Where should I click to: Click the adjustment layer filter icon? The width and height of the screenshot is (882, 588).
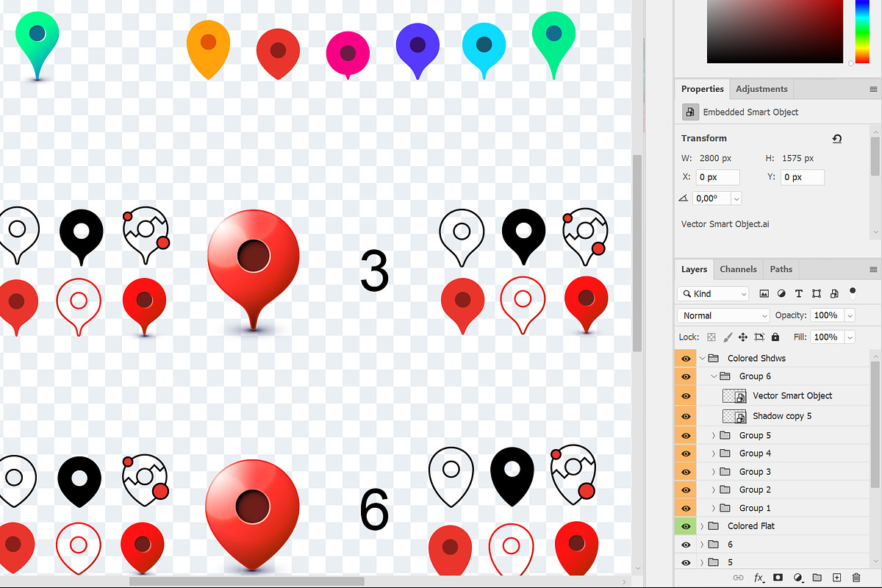781,293
